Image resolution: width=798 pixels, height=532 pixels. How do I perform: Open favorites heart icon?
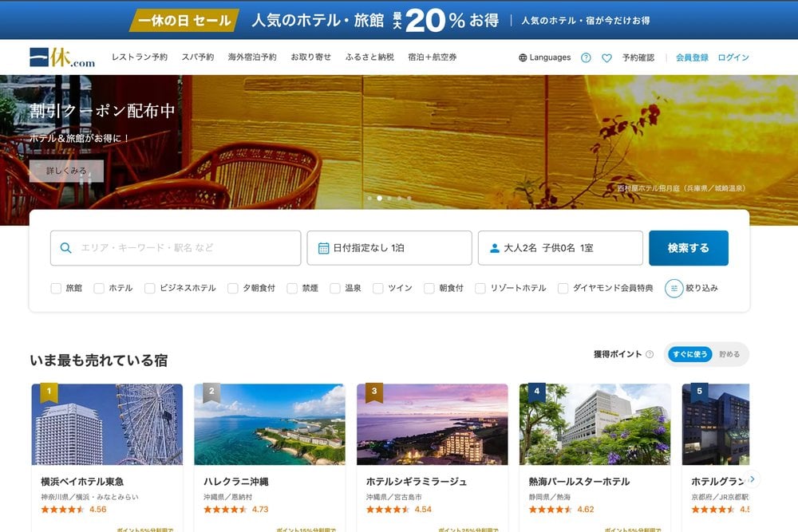click(x=606, y=58)
